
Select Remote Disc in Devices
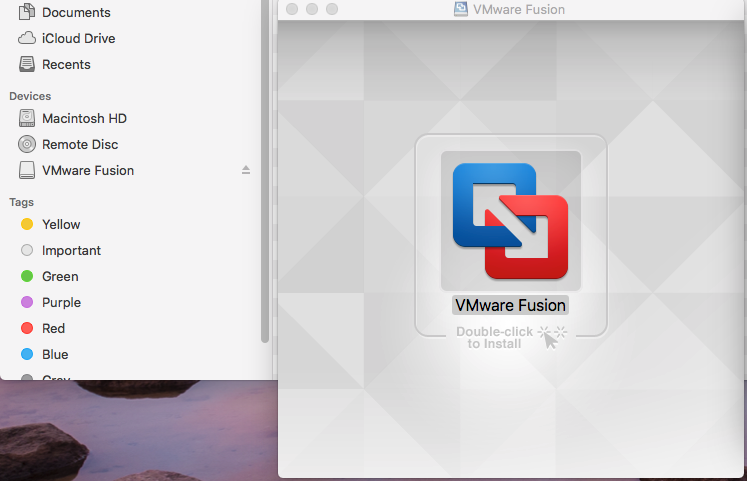(80, 144)
